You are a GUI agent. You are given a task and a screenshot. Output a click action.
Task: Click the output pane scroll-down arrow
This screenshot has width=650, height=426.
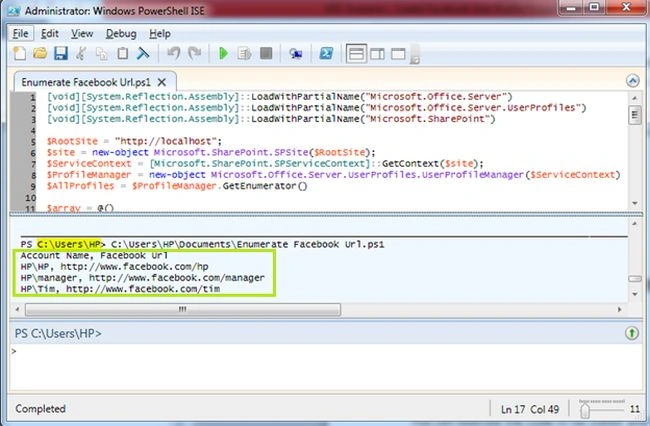(x=634, y=294)
